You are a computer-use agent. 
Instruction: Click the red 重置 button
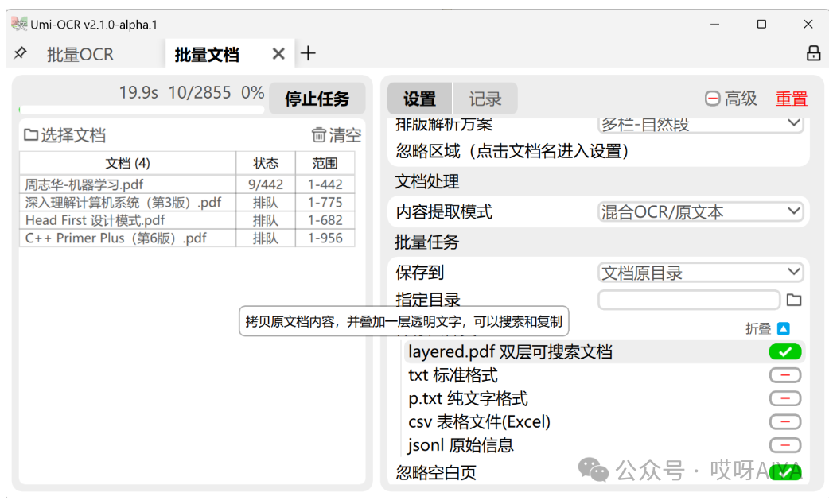[791, 99]
